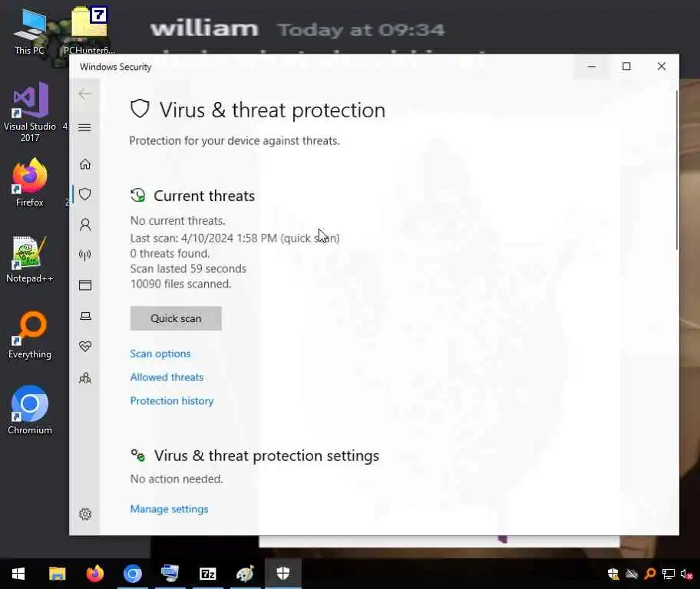Image resolution: width=700 pixels, height=589 pixels.
Task: Open Device security laptop icon
Action: 85,316
